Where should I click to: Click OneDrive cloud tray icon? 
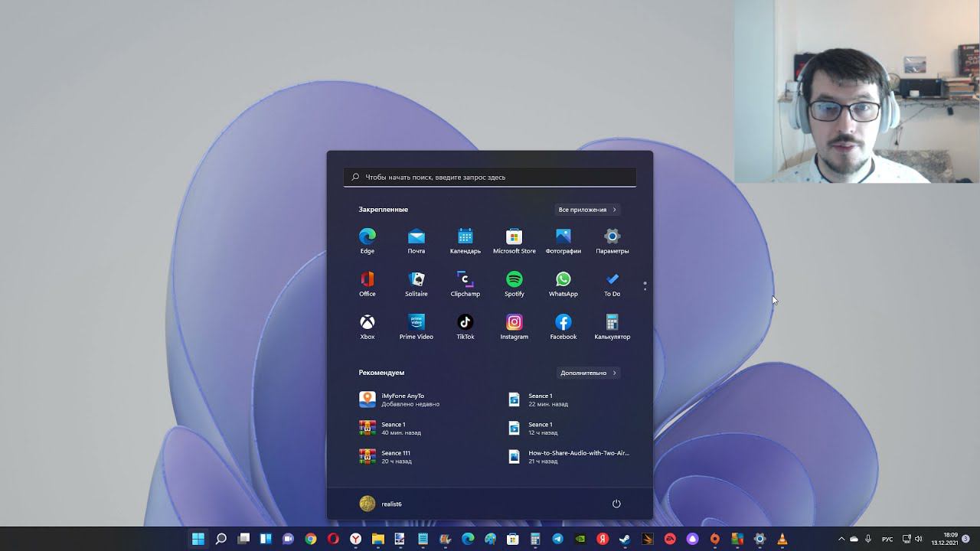click(854, 539)
